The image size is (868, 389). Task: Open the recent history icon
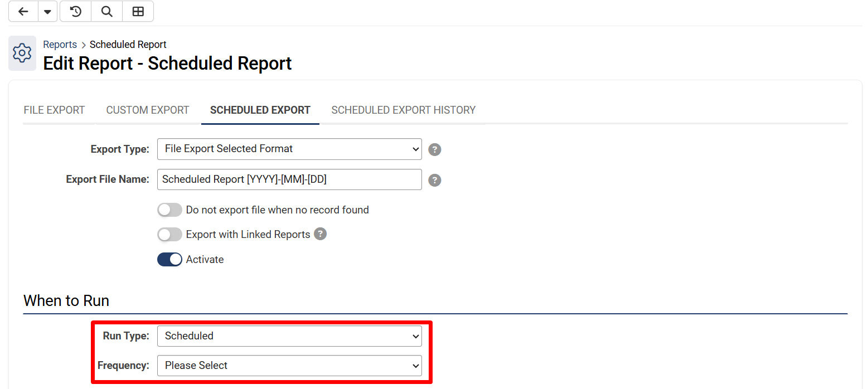[x=76, y=12]
